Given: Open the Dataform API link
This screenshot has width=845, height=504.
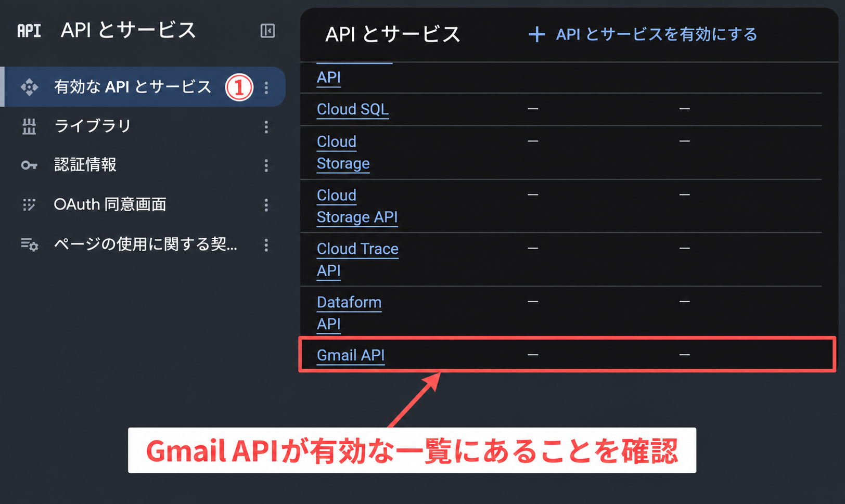Looking at the screenshot, I should coord(349,313).
